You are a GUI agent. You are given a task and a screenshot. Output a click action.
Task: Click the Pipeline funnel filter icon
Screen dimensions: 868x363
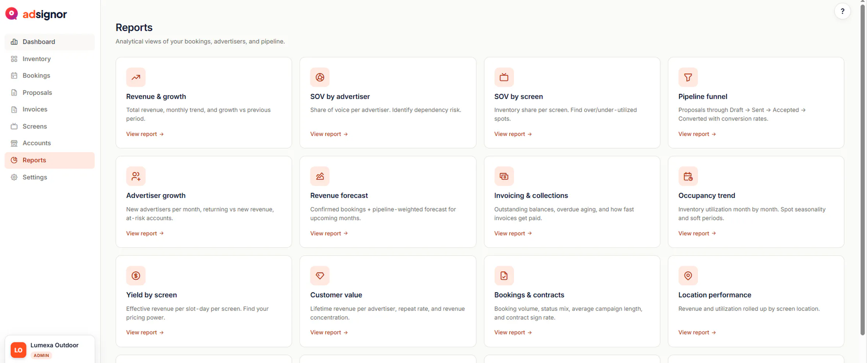(x=688, y=77)
